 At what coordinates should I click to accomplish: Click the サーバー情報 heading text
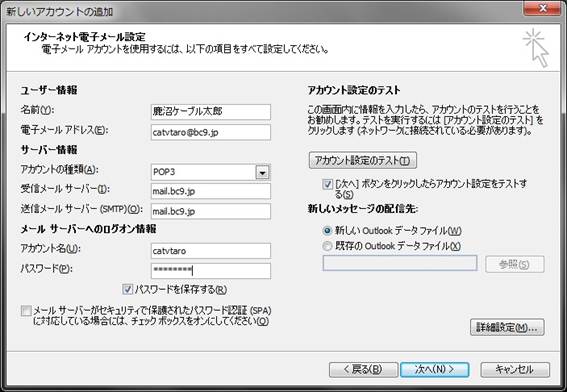(x=49, y=150)
